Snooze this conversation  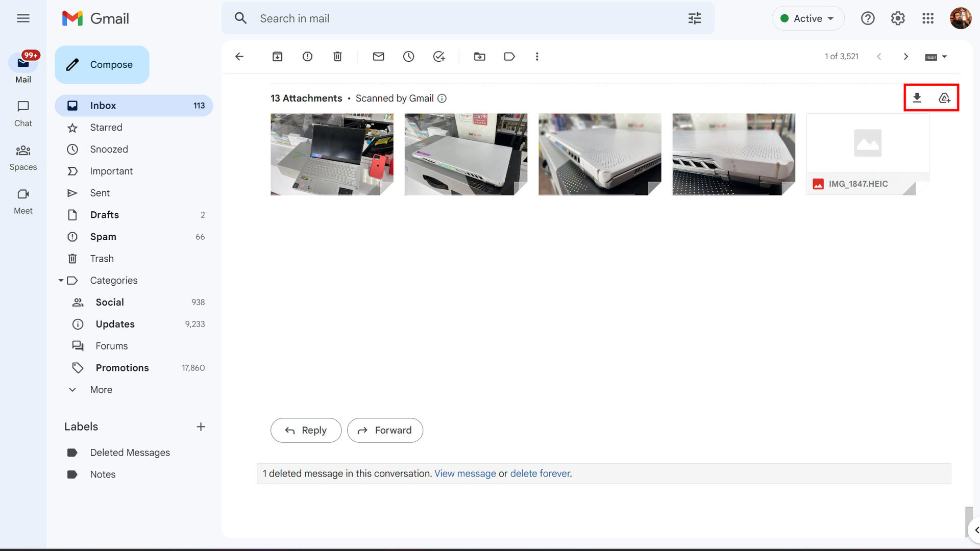[408, 57]
